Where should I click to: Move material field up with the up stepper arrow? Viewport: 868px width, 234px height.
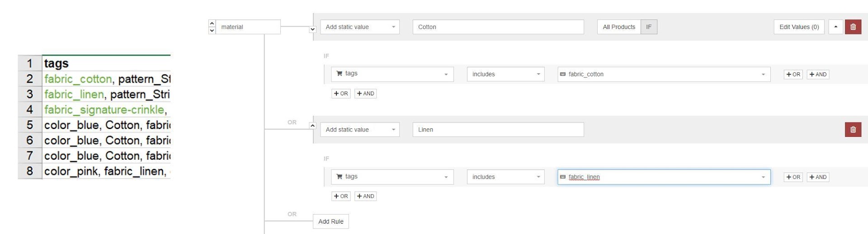(x=212, y=23)
